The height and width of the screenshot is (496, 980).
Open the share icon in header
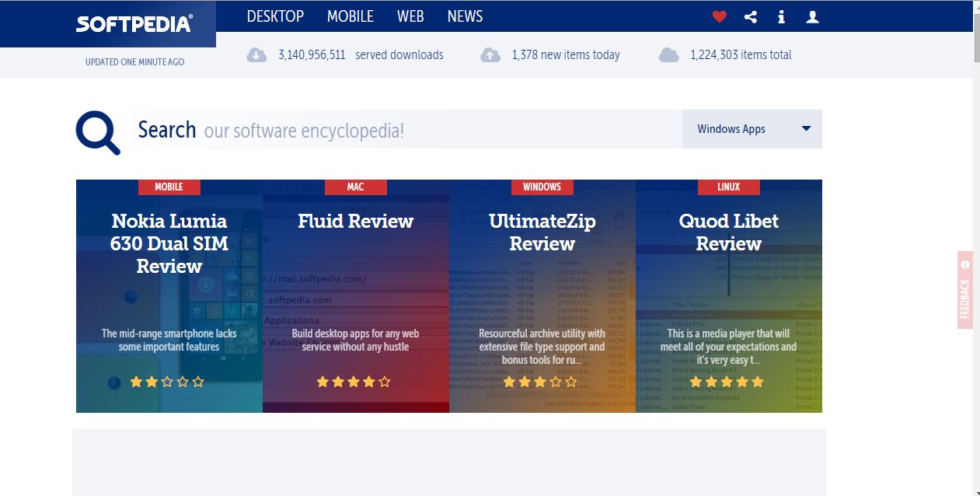pos(751,16)
